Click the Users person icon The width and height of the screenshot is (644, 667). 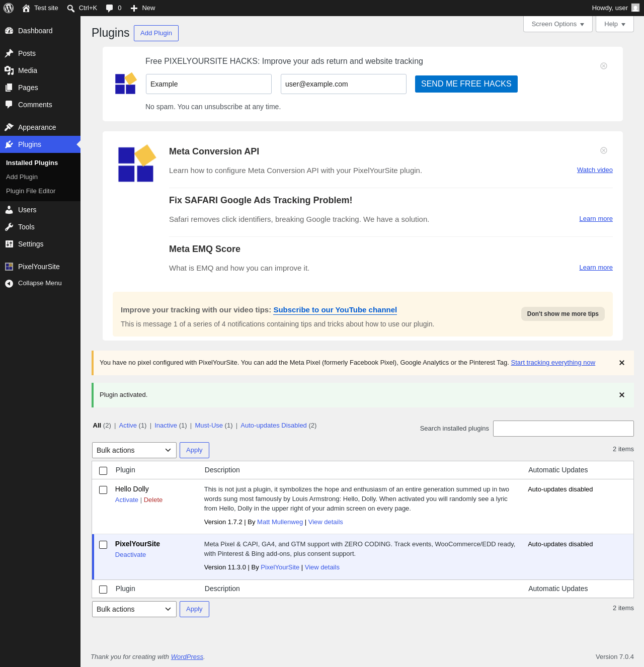pos(9,210)
